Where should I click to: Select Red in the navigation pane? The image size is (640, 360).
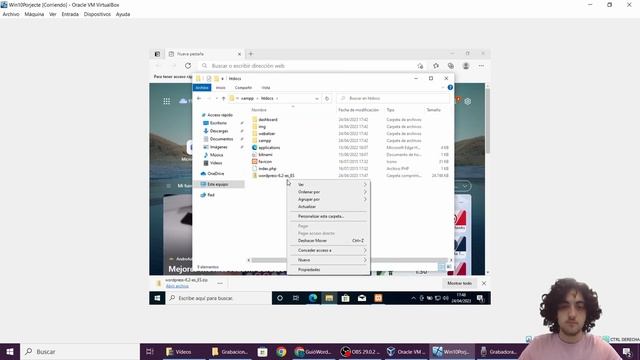point(211,195)
